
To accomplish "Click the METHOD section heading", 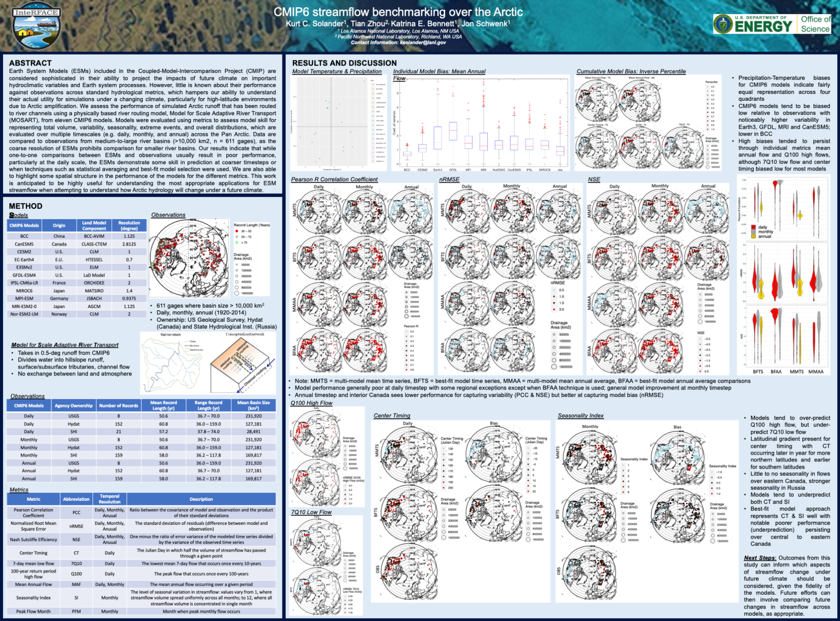I will [26, 206].
